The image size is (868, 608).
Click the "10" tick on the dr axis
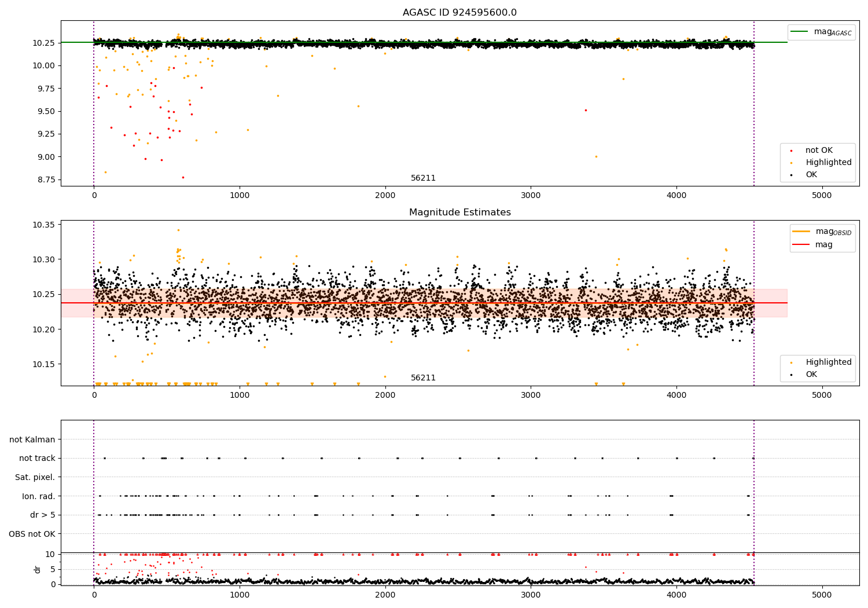pos(50,554)
